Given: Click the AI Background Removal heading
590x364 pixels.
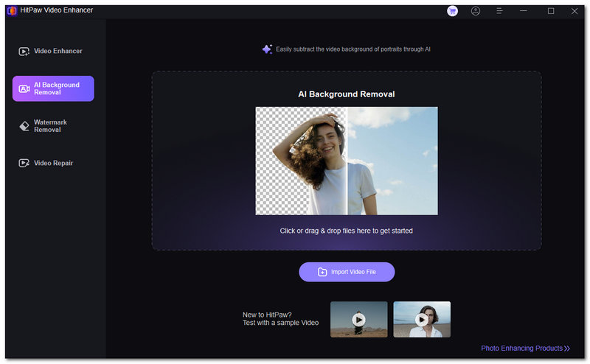Looking at the screenshot, I should point(346,94).
